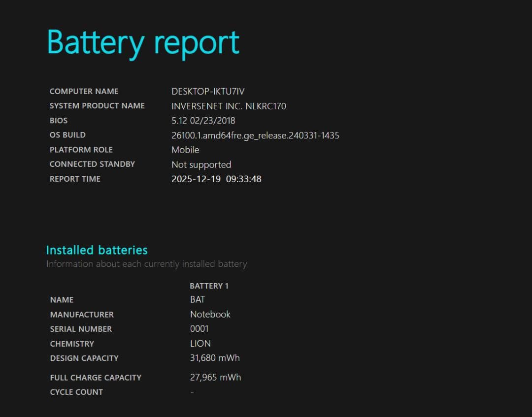Click the manufacturer value Notebook

point(210,314)
